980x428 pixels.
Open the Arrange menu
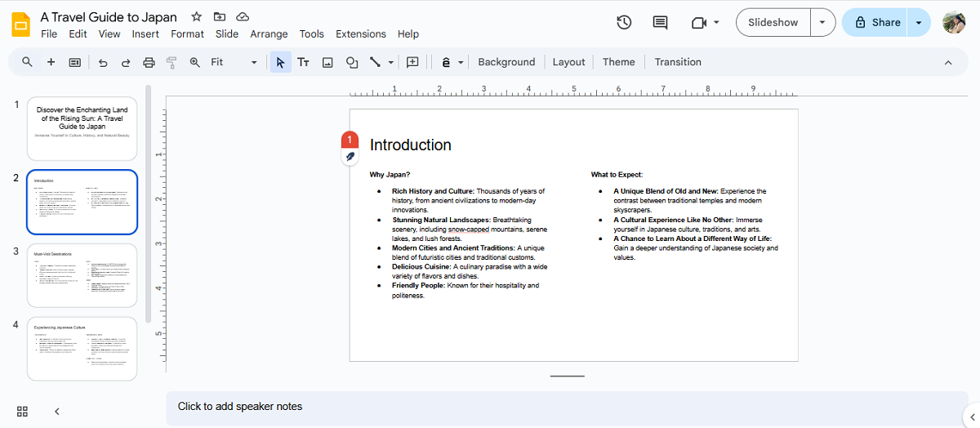click(269, 34)
